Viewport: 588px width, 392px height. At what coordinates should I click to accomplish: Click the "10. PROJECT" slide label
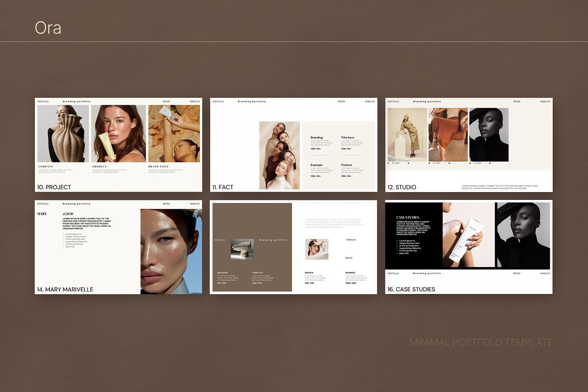[x=54, y=187]
